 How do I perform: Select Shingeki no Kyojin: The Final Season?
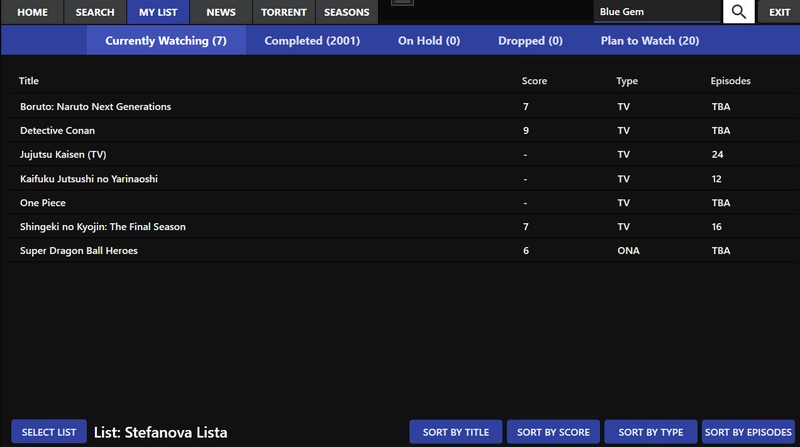pos(103,227)
